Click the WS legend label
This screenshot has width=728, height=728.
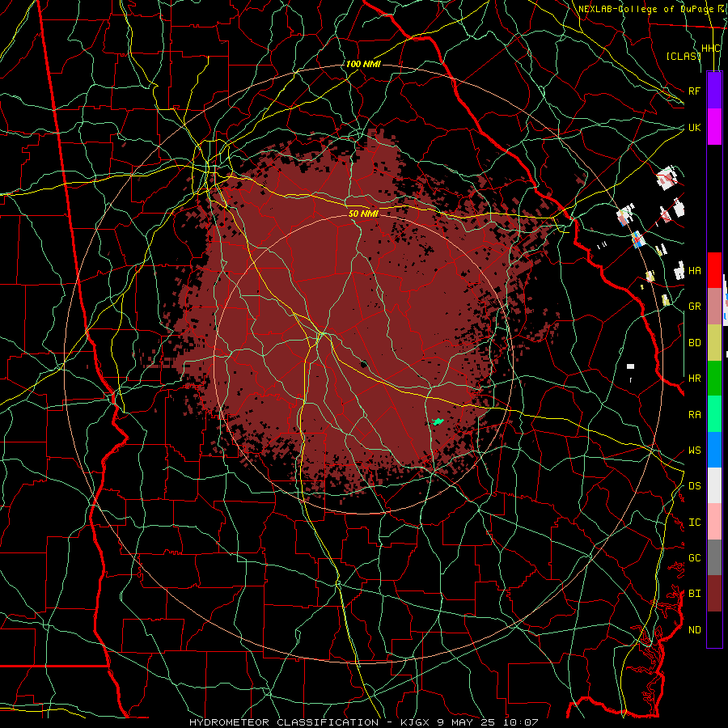pyautogui.click(x=695, y=451)
